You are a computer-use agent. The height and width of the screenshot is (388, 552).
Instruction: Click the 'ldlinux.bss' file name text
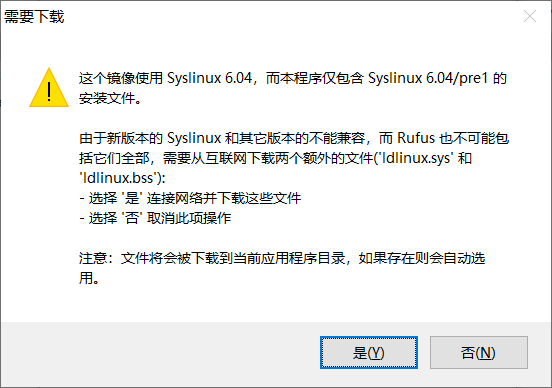118,178
